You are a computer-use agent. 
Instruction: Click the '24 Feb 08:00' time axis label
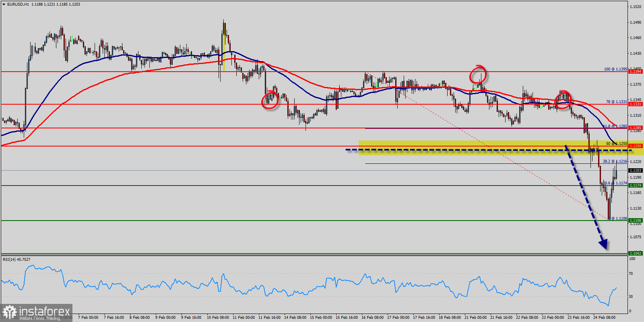point(604,318)
